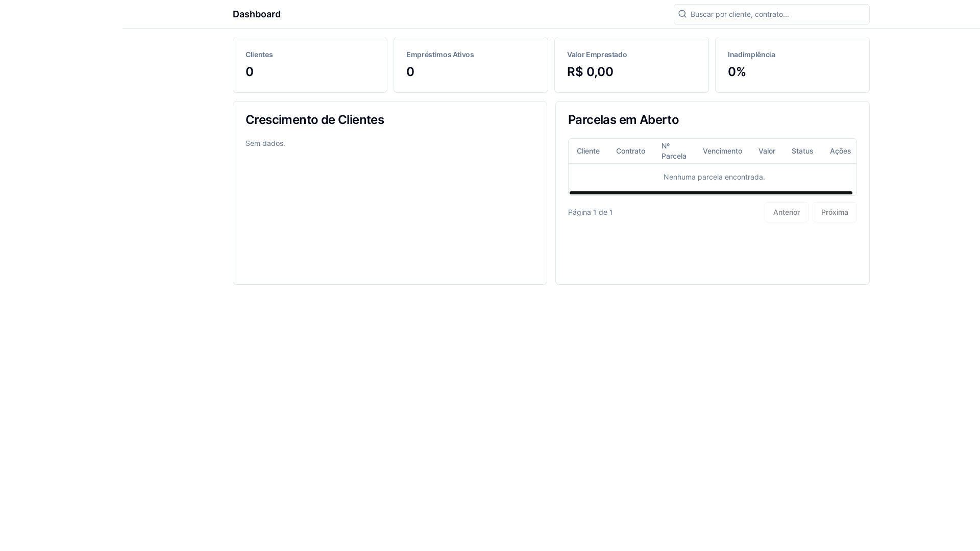Click the Vencimento column header
980x551 pixels.
(x=722, y=151)
